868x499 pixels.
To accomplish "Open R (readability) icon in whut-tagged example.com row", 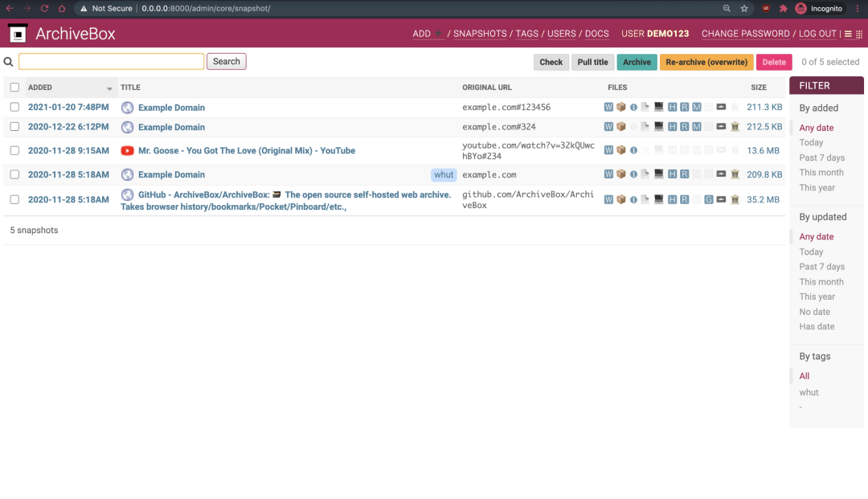I will pos(684,174).
